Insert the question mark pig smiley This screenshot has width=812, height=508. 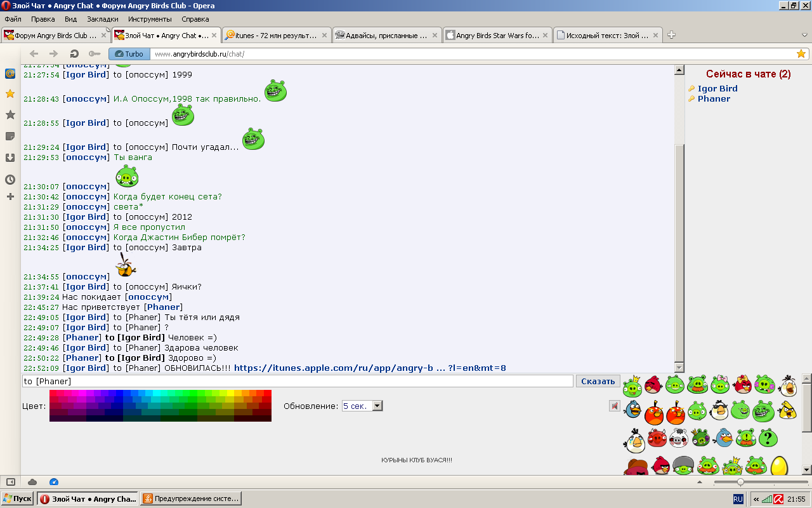pyautogui.click(x=768, y=438)
